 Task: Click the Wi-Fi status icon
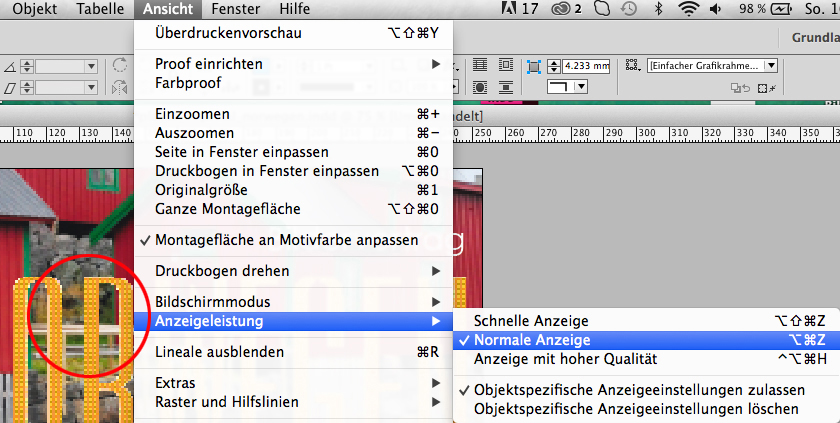pyautogui.click(x=688, y=9)
